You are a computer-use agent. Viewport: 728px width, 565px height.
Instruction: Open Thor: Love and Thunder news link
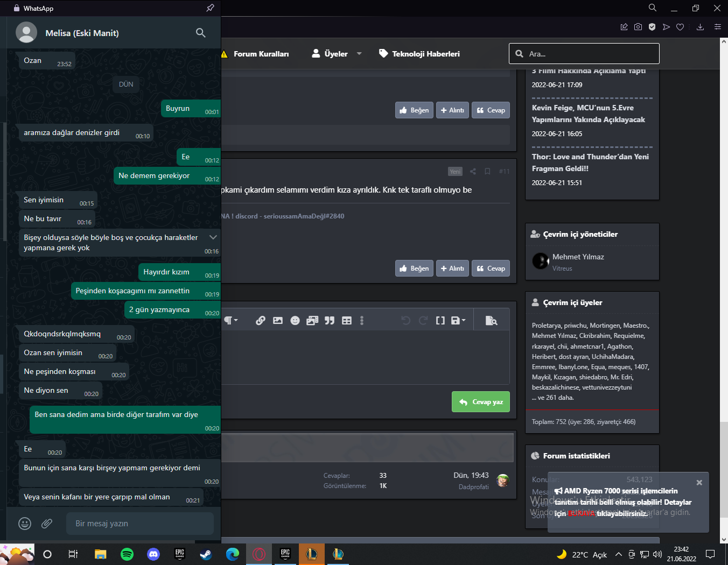coord(590,163)
